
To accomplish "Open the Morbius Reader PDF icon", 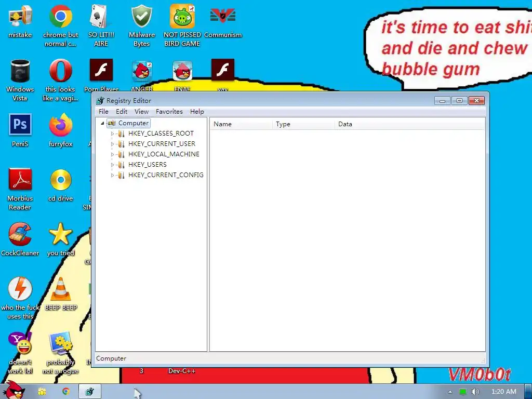I will 20,189.
